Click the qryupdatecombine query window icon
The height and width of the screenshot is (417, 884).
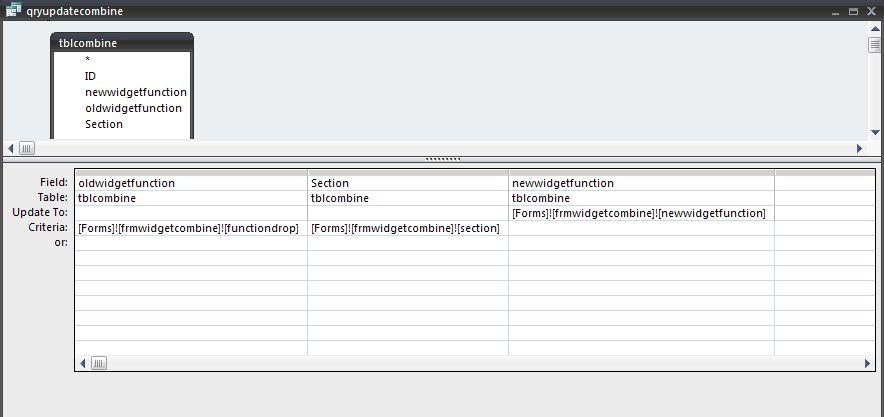point(14,10)
